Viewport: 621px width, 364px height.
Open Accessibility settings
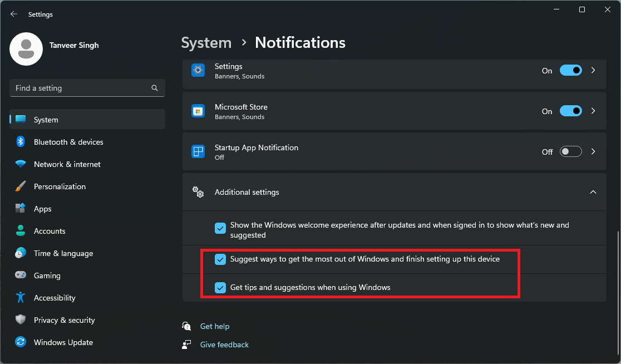coord(54,298)
